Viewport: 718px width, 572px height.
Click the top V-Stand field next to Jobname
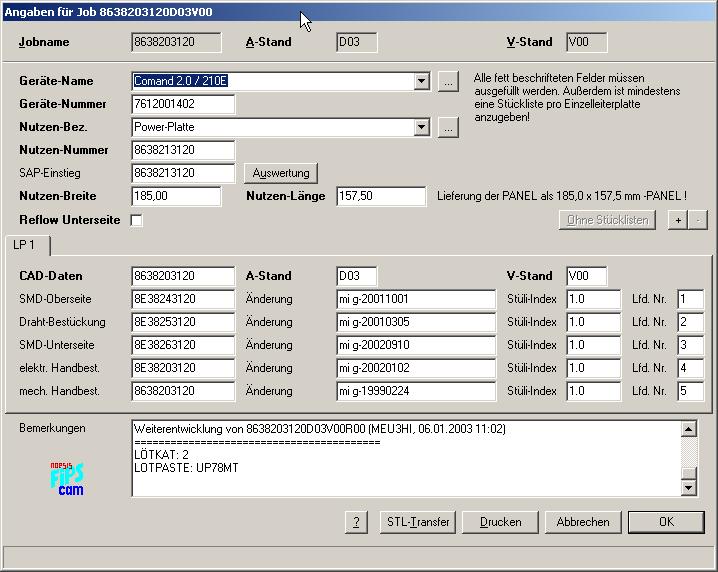click(x=587, y=42)
